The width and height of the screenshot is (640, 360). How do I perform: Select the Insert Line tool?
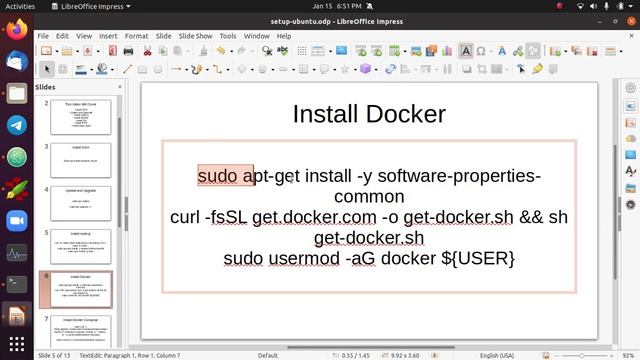click(127, 69)
